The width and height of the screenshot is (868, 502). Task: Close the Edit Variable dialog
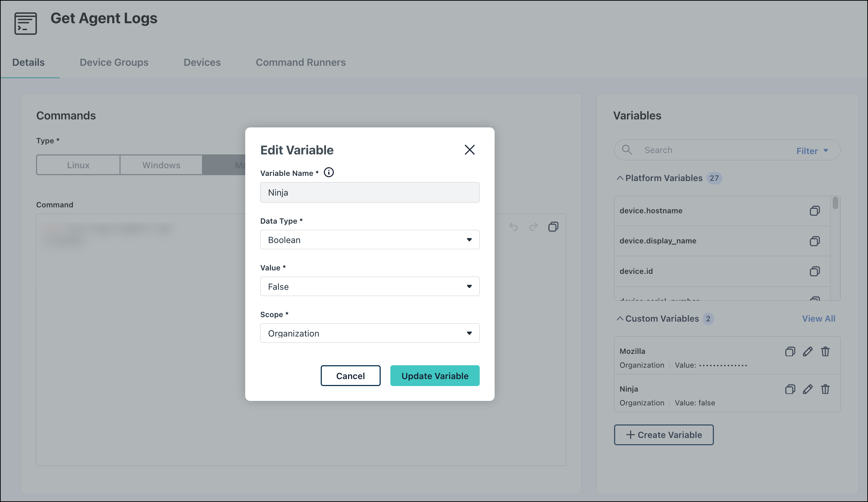coord(469,150)
